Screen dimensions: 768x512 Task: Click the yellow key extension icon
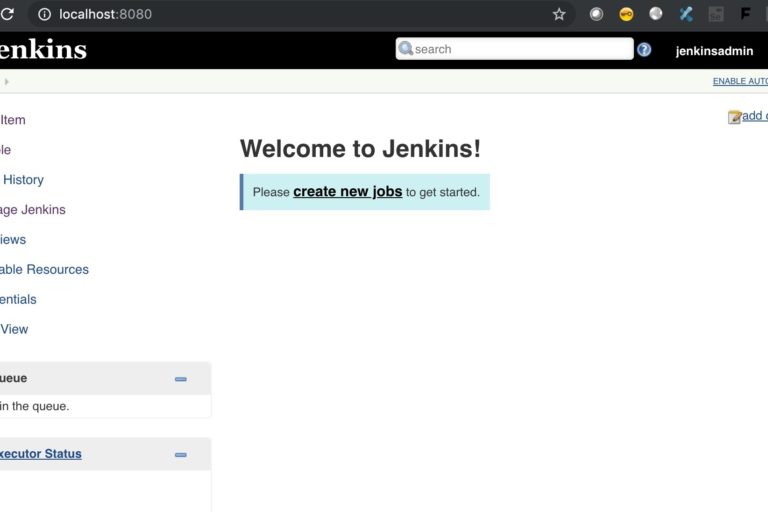[x=626, y=14]
